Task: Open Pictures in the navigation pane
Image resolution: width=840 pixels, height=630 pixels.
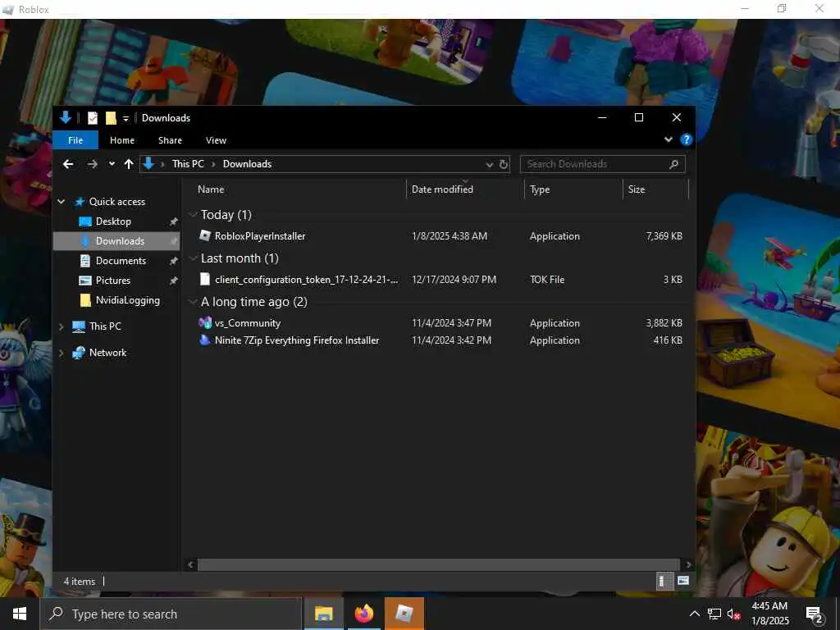Action: click(113, 281)
